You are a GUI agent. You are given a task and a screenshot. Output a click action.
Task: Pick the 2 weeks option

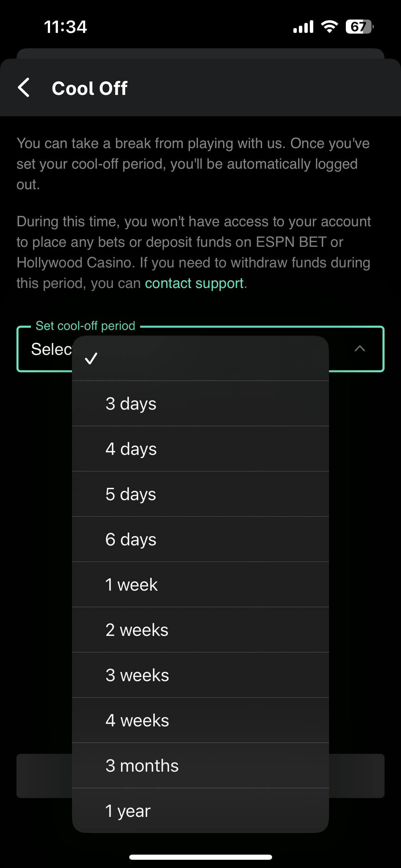pyautogui.click(x=200, y=630)
